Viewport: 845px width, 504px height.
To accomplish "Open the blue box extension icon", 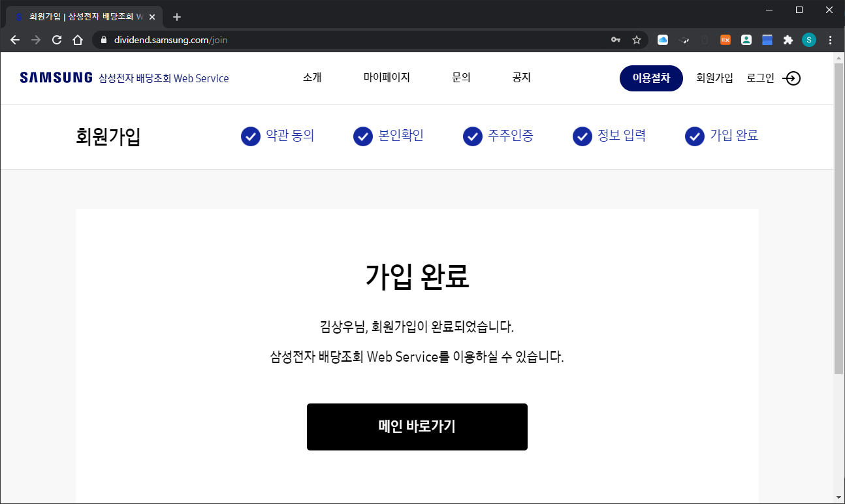I will click(x=767, y=40).
